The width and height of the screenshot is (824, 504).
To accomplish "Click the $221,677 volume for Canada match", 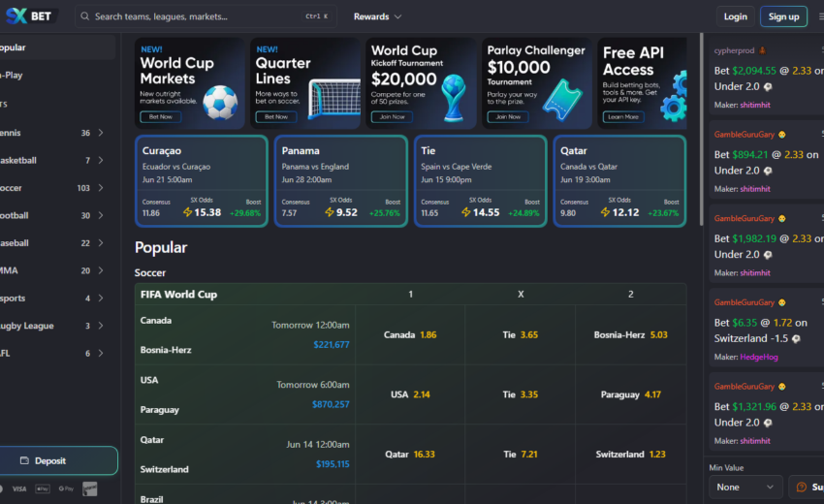I will pos(332,345).
